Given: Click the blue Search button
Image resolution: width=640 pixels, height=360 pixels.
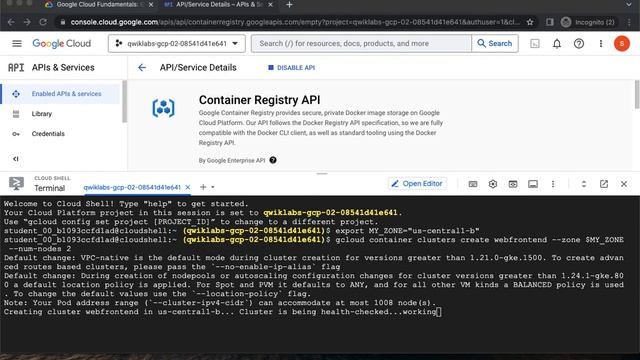Looking at the screenshot, I should coord(495,43).
